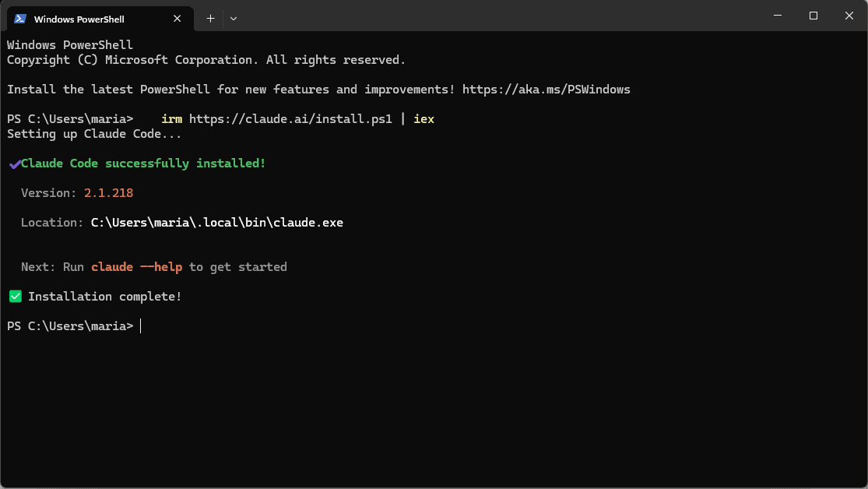
Task: Minimize the terminal window
Action: coord(778,16)
